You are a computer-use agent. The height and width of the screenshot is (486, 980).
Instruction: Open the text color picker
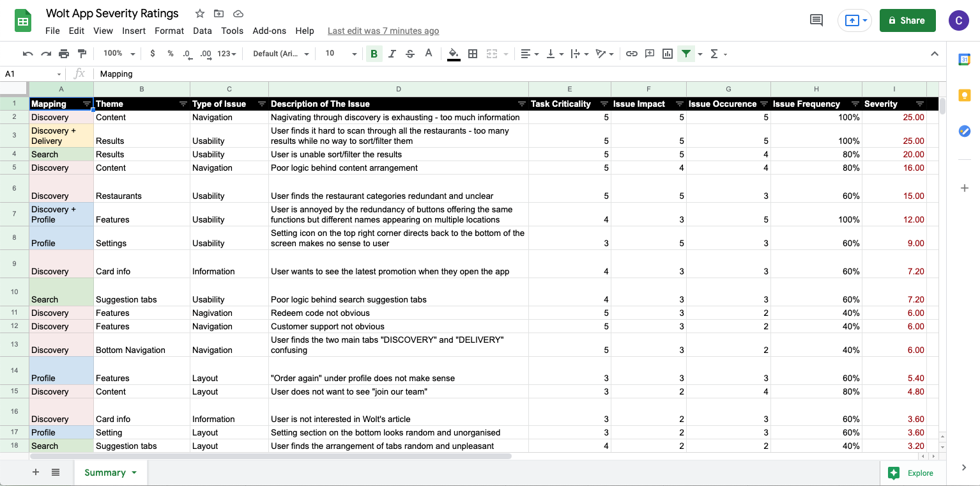[x=428, y=54]
